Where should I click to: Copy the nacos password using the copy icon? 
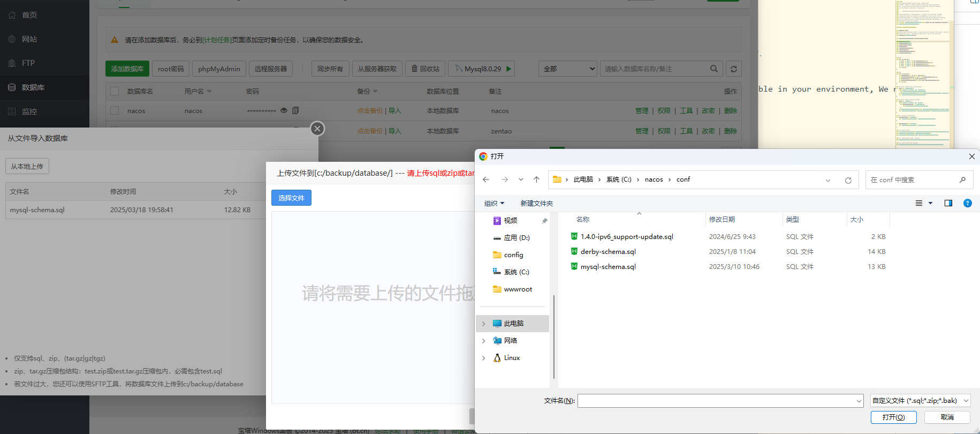click(x=295, y=110)
